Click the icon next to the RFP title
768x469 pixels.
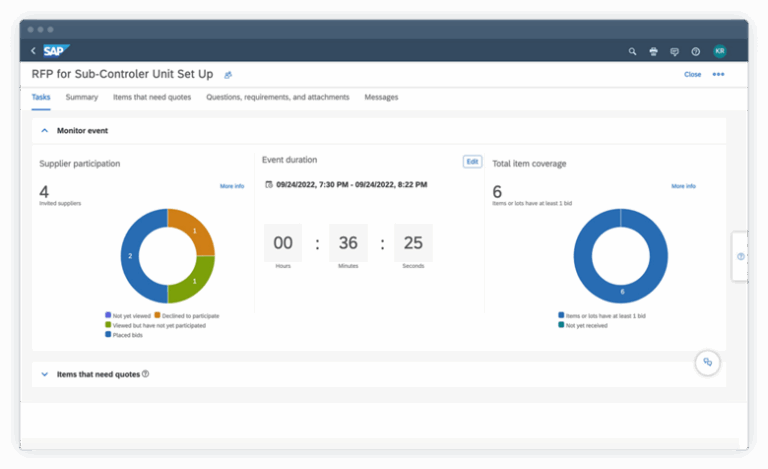tap(228, 75)
